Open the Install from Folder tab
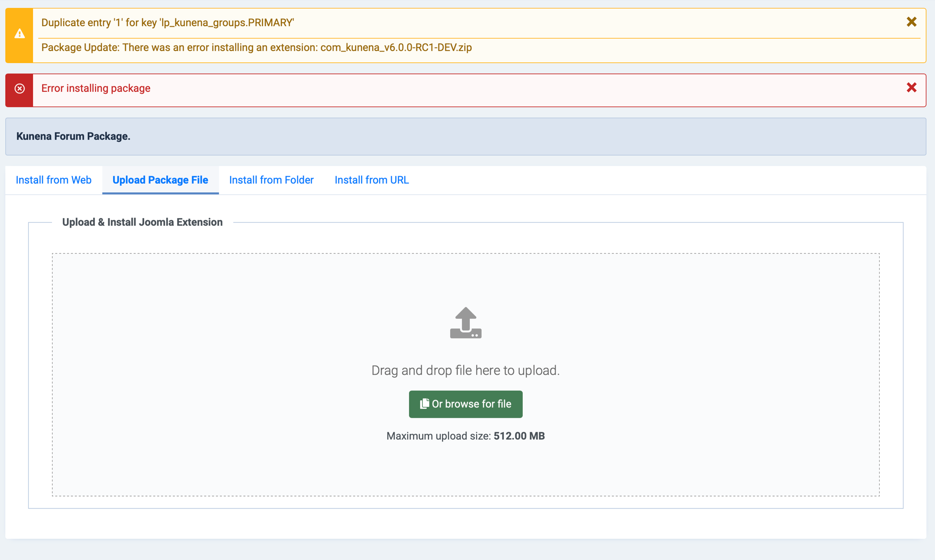Image resolution: width=935 pixels, height=560 pixels. point(271,180)
